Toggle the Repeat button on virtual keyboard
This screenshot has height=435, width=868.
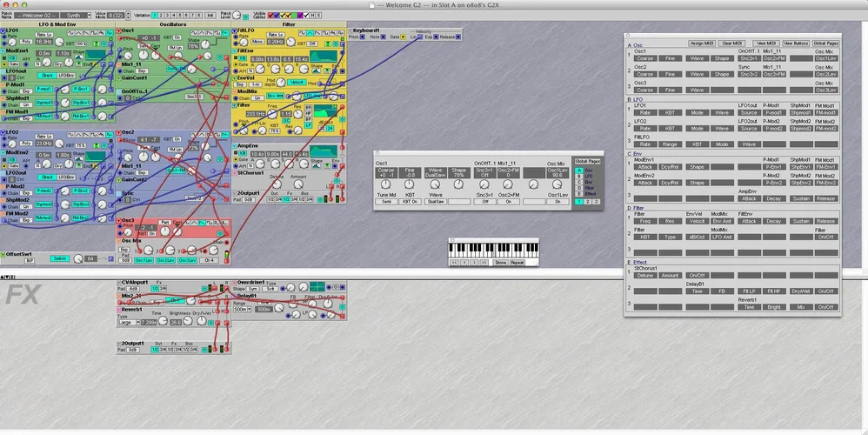pos(517,262)
